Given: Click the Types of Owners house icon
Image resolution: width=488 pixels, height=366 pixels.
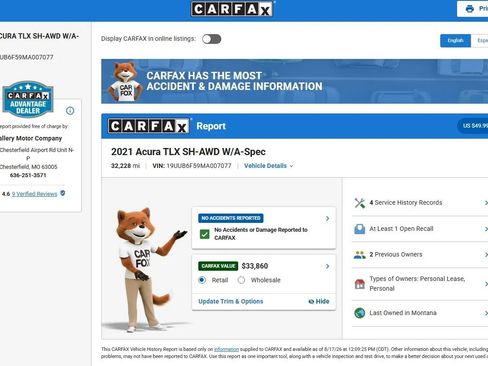Looking at the screenshot, I should click(360, 284).
